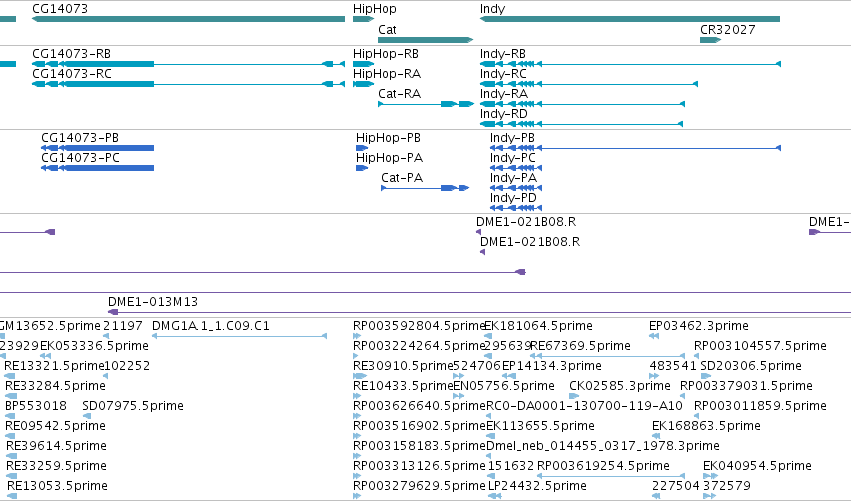Select the CG14073 gene bar
Screen dimensions: 851x501
click(x=188, y=19)
